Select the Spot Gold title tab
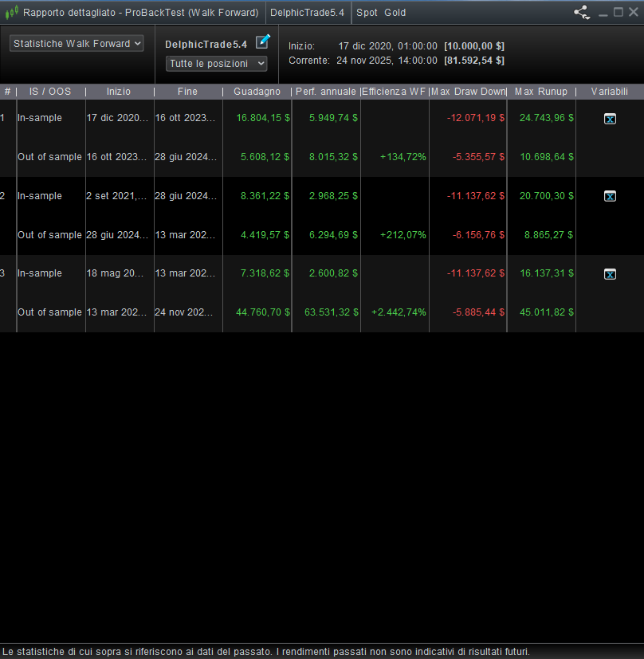 click(381, 13)
